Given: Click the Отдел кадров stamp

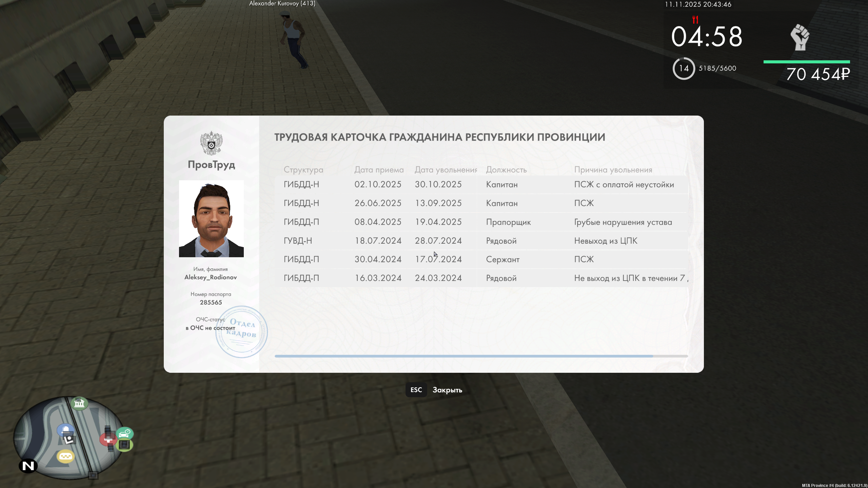Looking at the screenshot, I should [x=242, y=331].
